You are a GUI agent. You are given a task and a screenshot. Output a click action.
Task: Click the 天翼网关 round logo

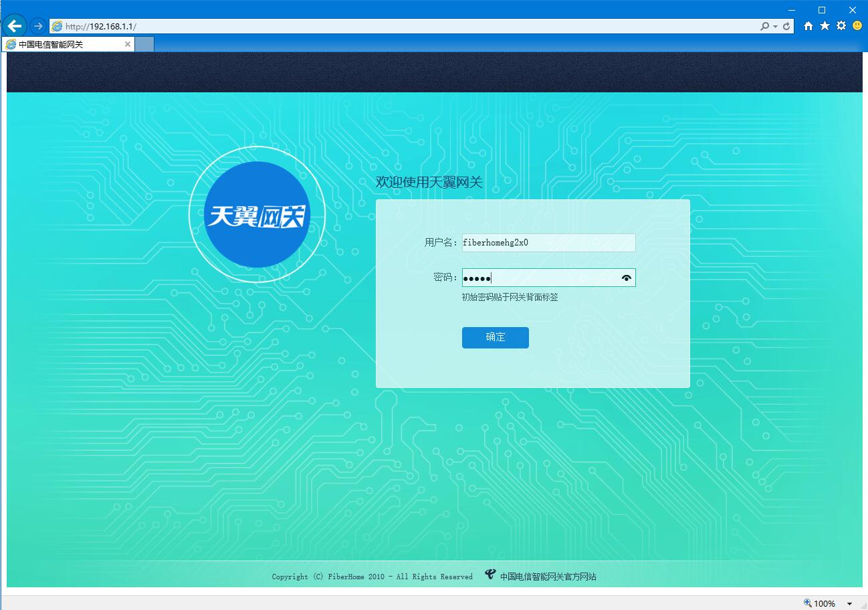[257, 214]
